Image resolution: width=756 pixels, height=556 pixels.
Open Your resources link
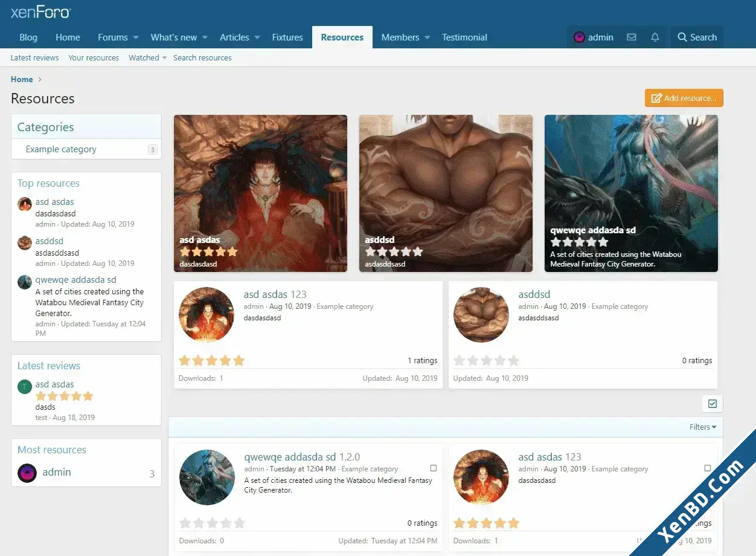[94, 58]
